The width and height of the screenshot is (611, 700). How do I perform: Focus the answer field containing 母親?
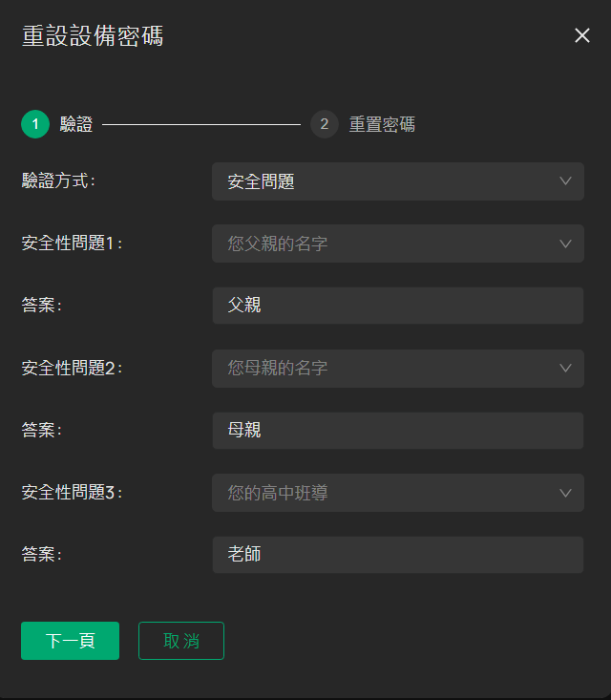pyautogui.click(x=398, y=431)
